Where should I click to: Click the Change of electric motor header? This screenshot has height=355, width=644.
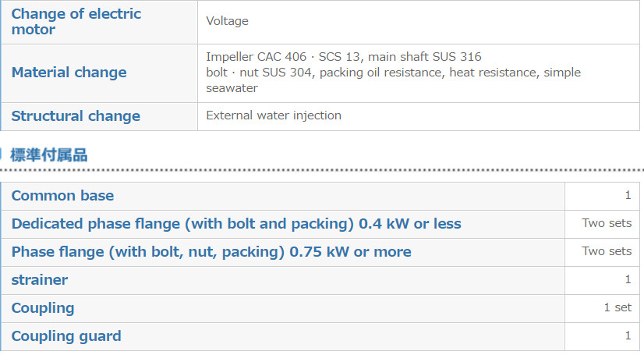point(76,21)
